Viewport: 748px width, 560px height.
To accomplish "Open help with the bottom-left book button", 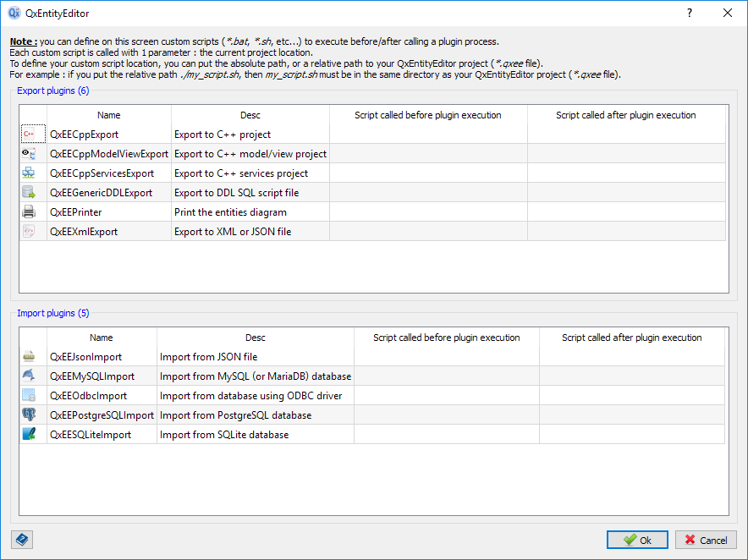I will click(x=22, y=540).
